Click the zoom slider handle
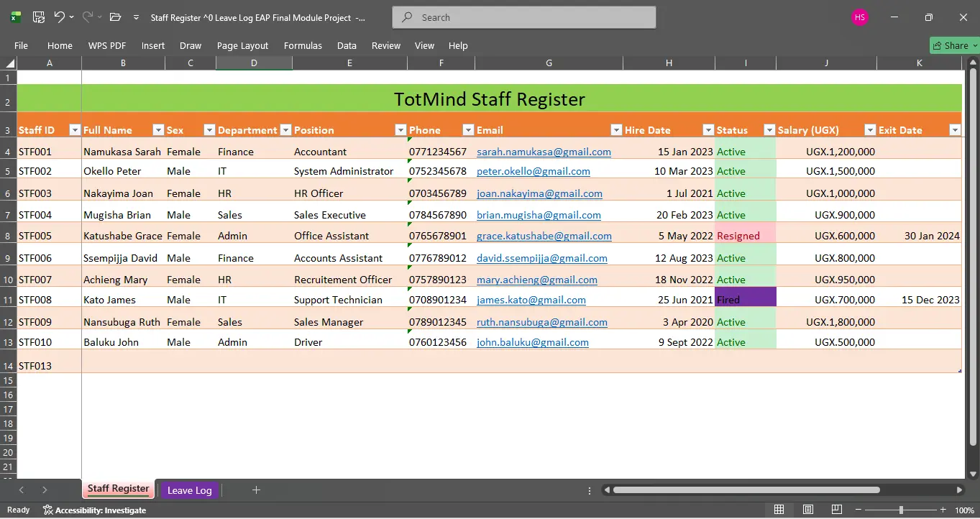Screen dimensions: 980x519 pyautogui.click(x=901, y=510)
